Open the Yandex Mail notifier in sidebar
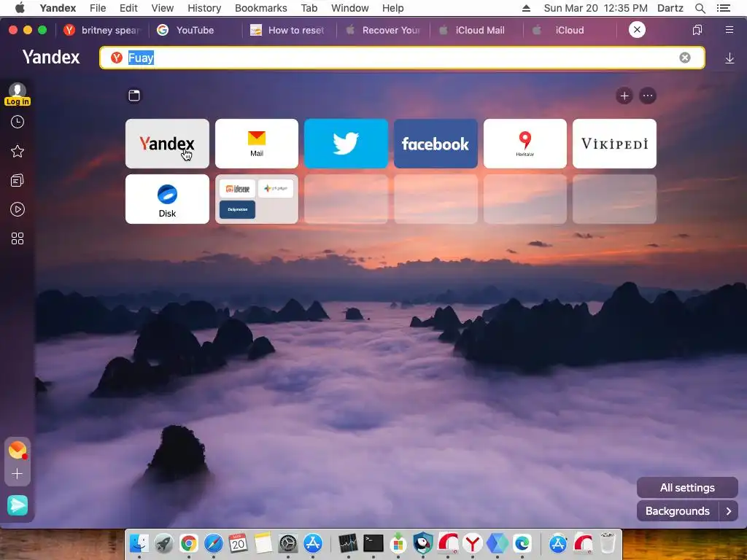The width and height of the screenshot is (747, 560). pyautogui.click(x=18, y=450)
